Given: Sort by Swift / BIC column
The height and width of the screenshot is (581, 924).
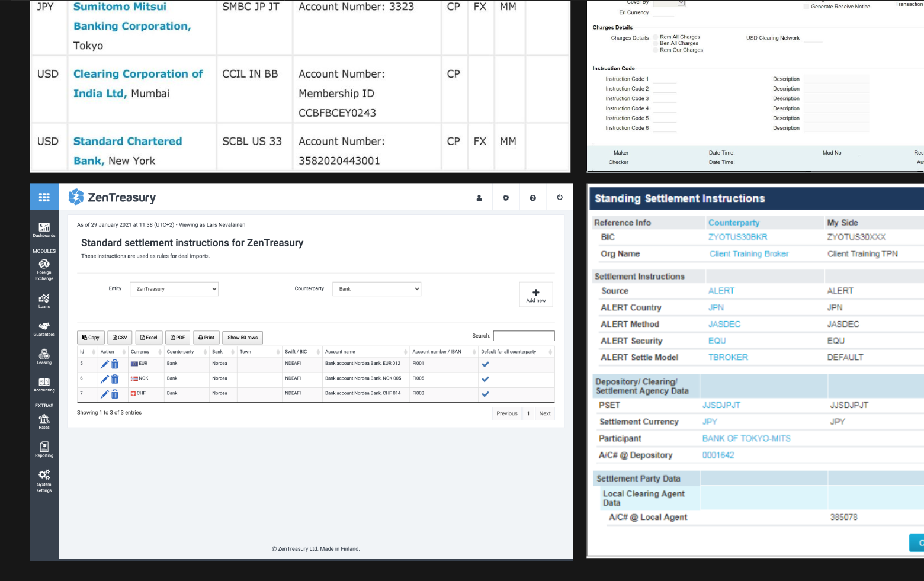Looking at the screenshot, I should click(x=301, y=352).
